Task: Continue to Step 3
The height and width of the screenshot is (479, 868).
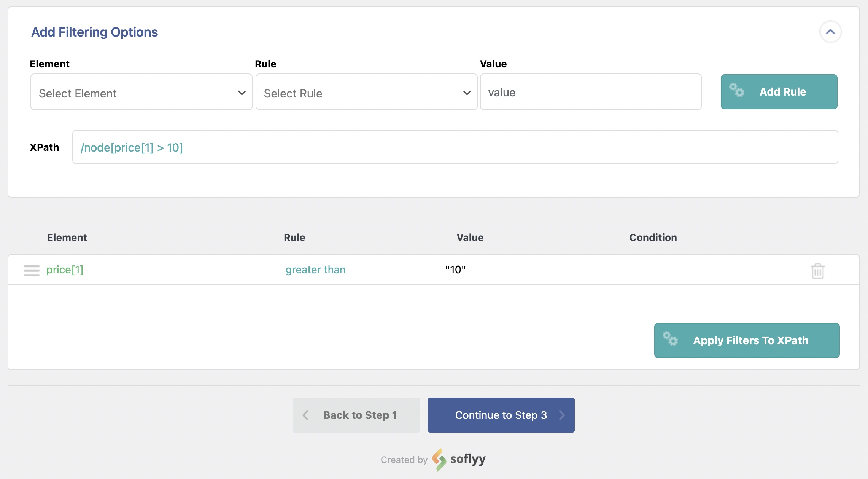Action: 501,415
